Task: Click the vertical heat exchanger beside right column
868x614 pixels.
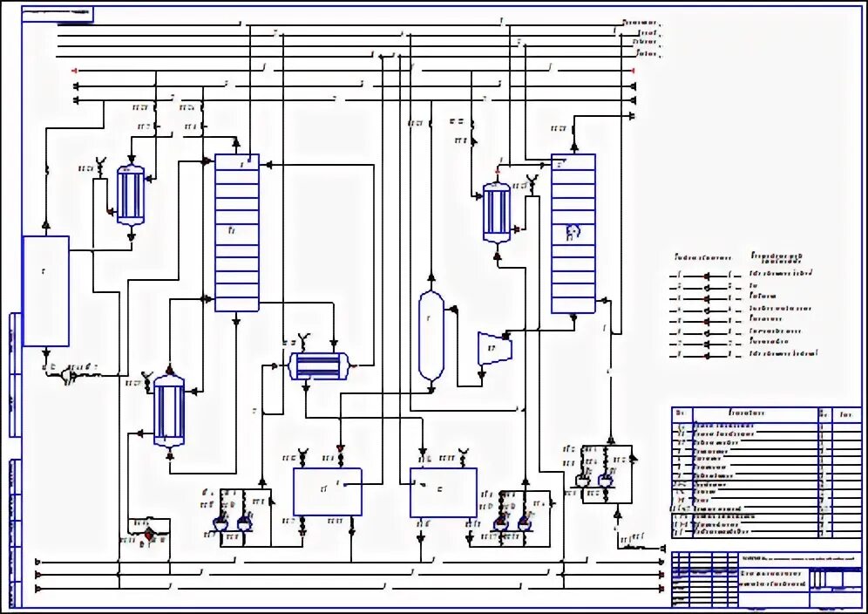Action: pos(497,214)
